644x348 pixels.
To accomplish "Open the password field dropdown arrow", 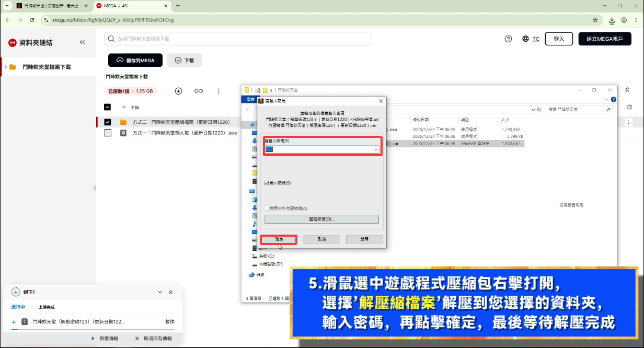I will 376,149.
